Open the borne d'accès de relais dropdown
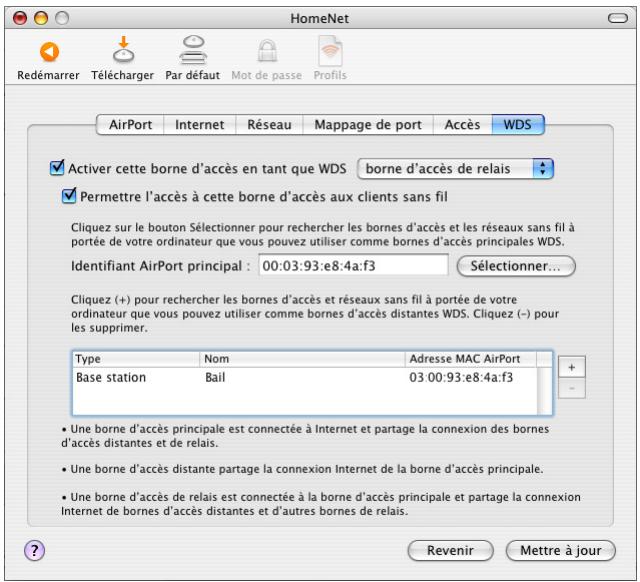 coord(455,169)
